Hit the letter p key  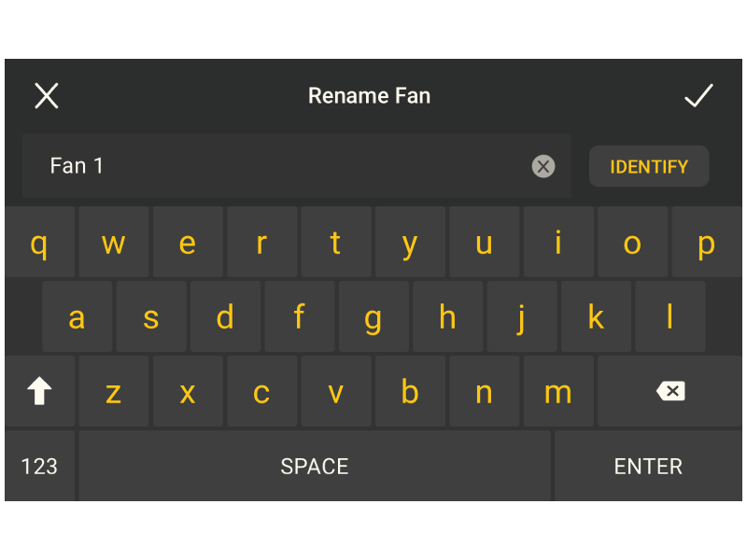tap(706, 244)
